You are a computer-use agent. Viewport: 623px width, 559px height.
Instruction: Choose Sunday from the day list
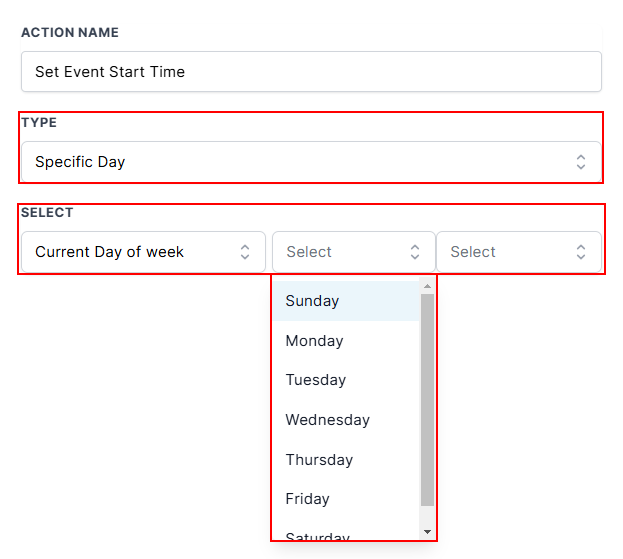click(312, 301)
